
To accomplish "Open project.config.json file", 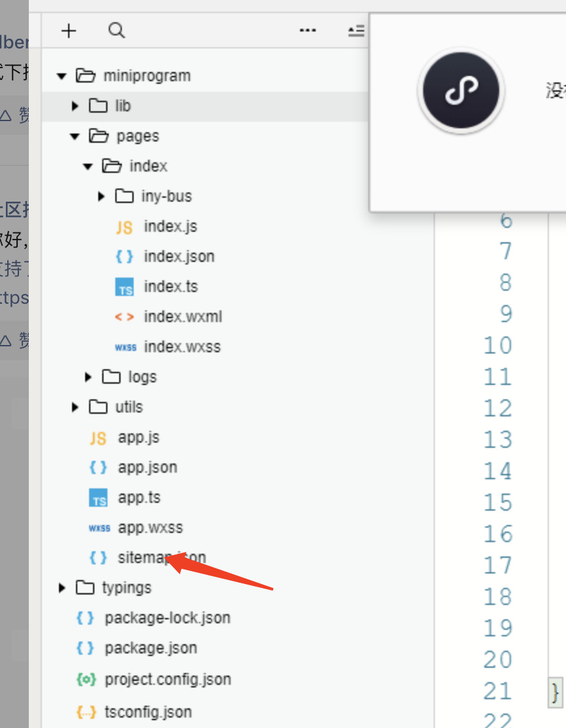I will (x=168, y=680).
